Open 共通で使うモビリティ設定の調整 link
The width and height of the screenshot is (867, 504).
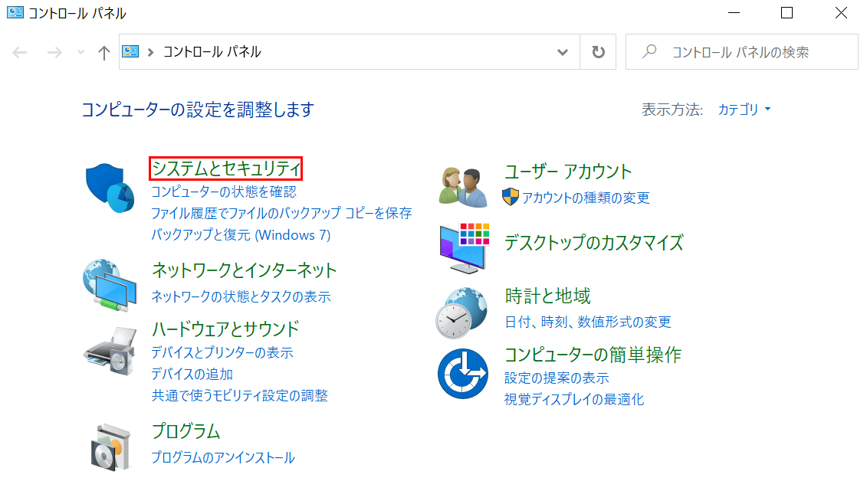pos(240,396)
